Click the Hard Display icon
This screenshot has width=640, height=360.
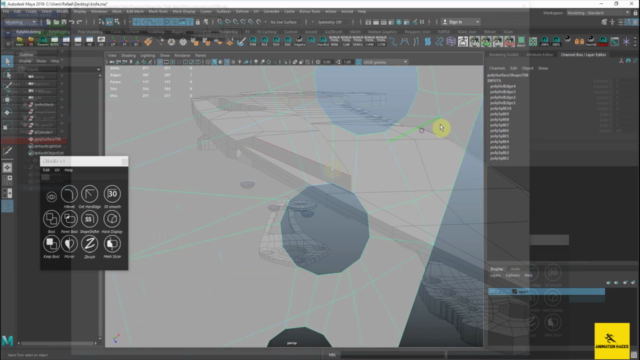coord(112,220)
